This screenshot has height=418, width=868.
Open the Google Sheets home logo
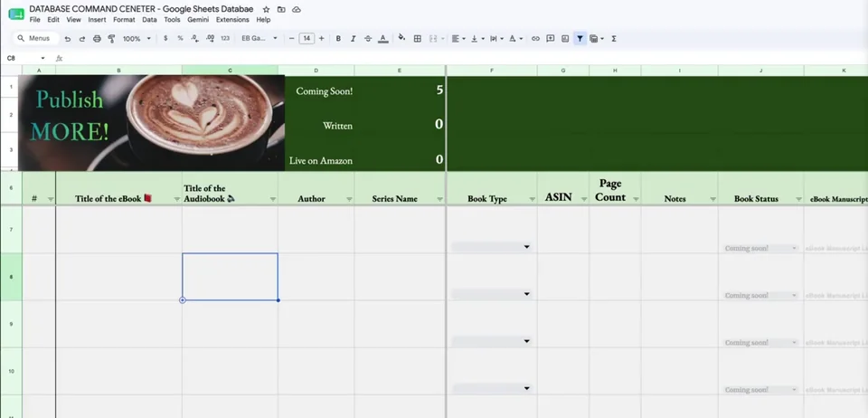click(x=16, y=14)
